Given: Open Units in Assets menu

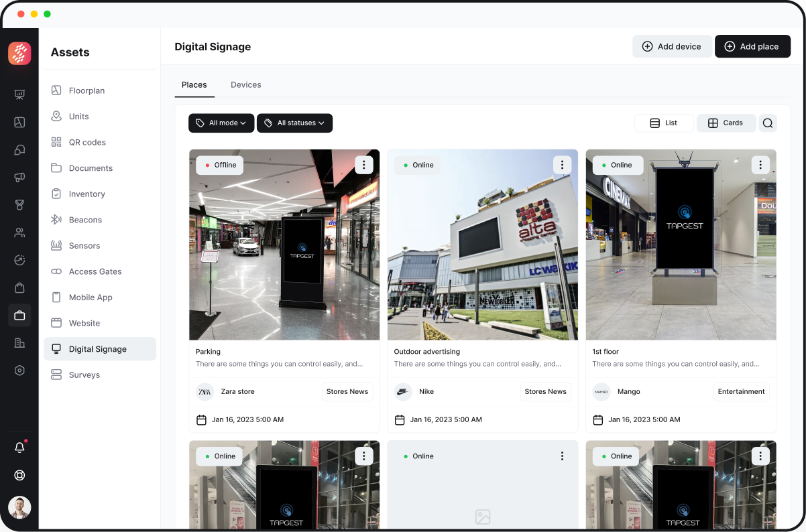Looking at the screenshot, I should tap(100, 117).
